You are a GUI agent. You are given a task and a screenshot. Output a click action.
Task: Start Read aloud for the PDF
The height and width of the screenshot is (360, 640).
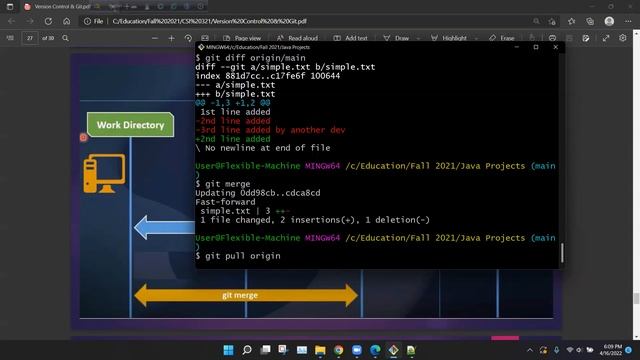(x=297, y=38)
